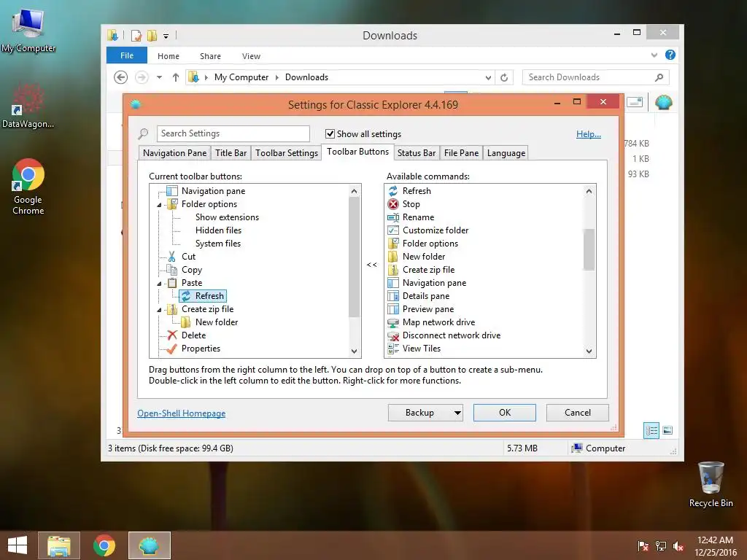Select Navigation pane icon in Available commands
This screenshot has width=747, height=560.
(x=393, y=283)
